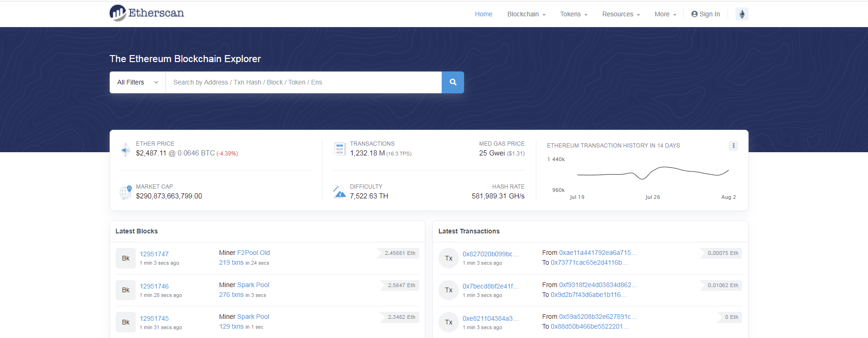Open miner F2Pool Old
This screenshot has width=868, height=338.
253,253
